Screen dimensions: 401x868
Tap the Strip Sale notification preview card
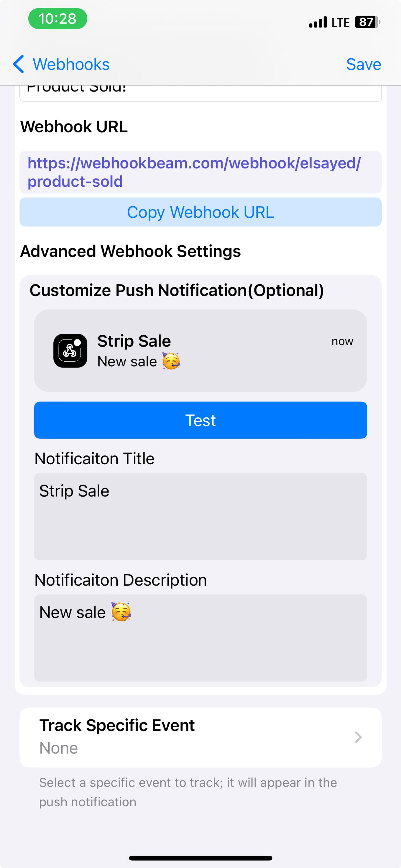coord(200,350)
